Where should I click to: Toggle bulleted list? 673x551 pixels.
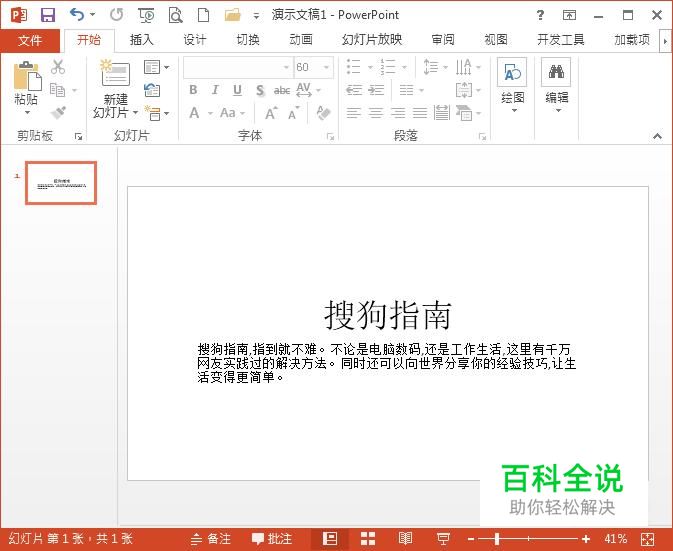tap(354, 67)
